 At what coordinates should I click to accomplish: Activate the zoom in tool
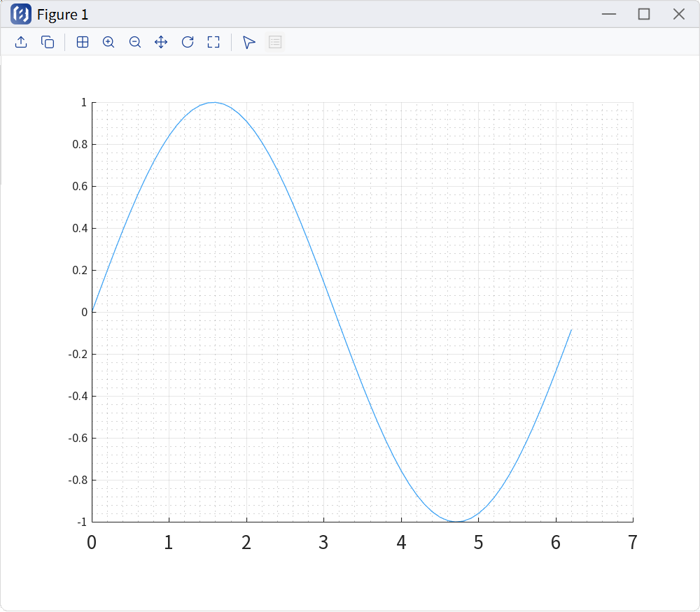tap(108, 42)
